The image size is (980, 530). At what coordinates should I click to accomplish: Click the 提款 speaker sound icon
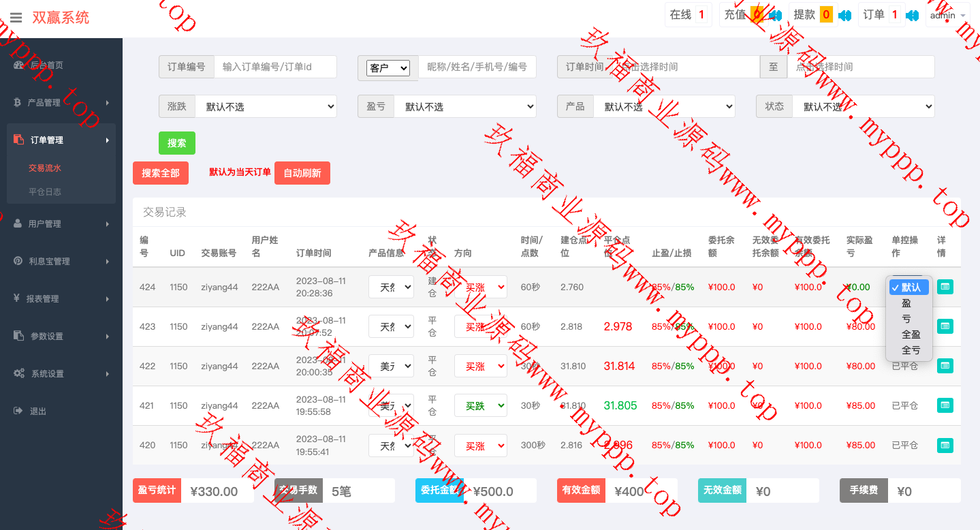click(x=844, y=15)
